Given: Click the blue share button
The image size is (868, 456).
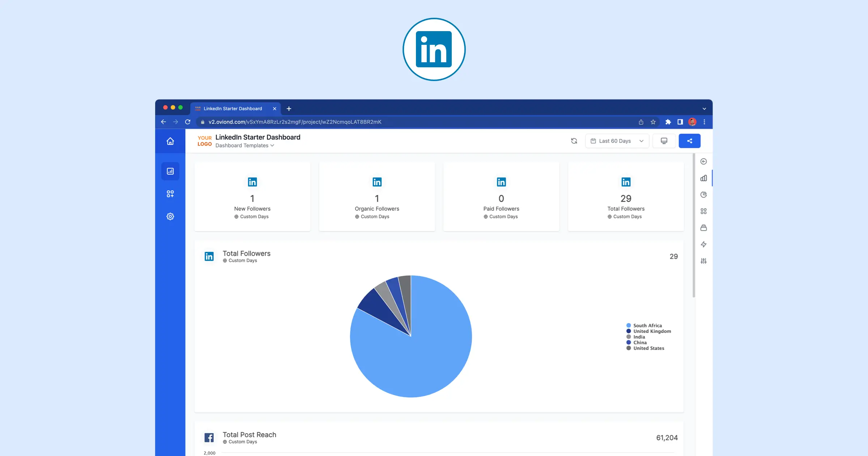Looking at the screenshot, I should (689, 141).
